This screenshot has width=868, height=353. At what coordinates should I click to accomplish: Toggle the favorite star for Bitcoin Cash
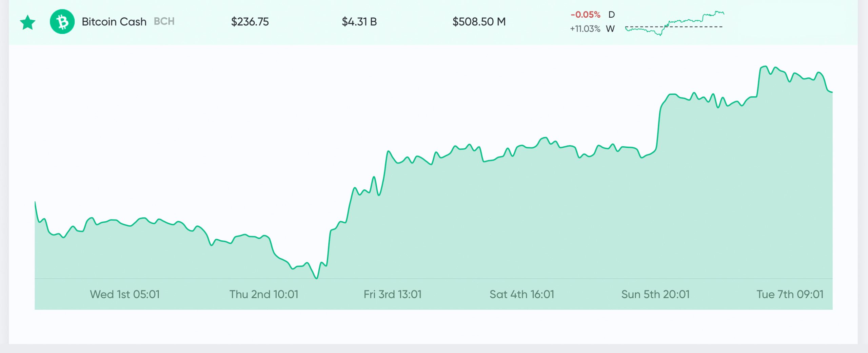[x=28, y=22]
